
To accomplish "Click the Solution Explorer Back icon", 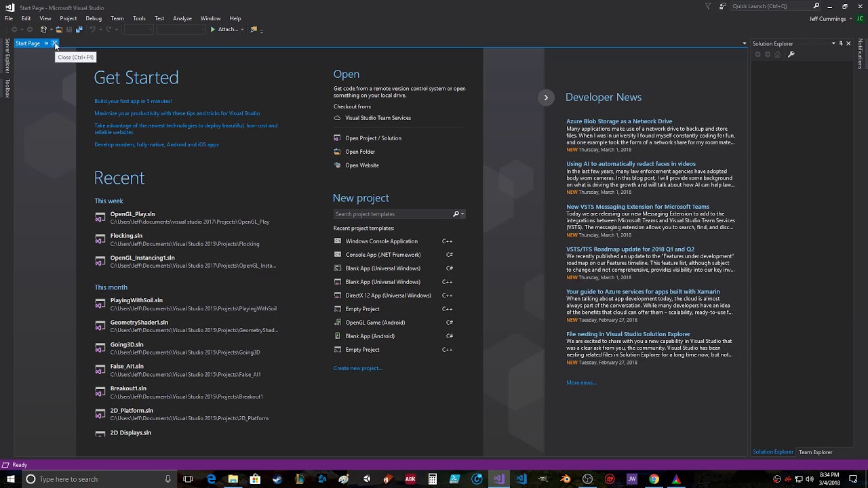I will (x=757, y=54).
